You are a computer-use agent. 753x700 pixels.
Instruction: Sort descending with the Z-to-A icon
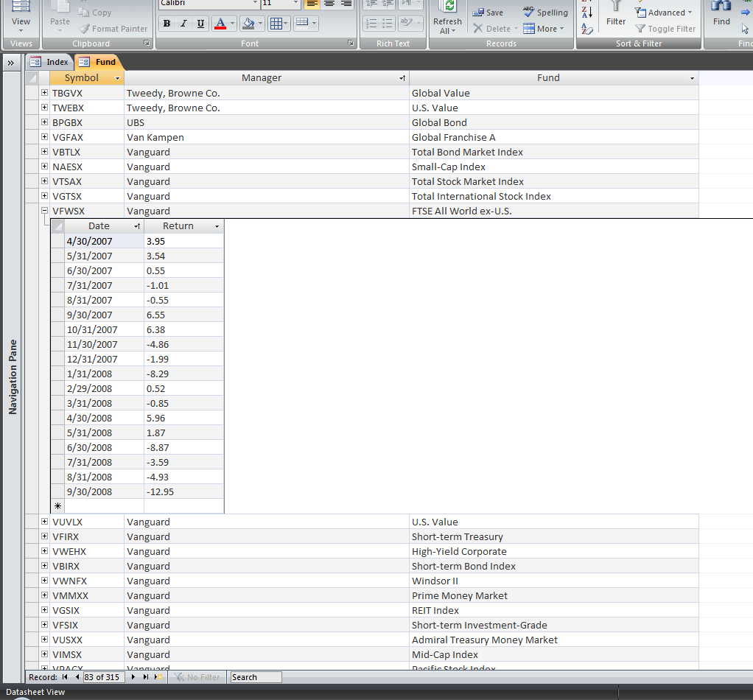[586, 13]
